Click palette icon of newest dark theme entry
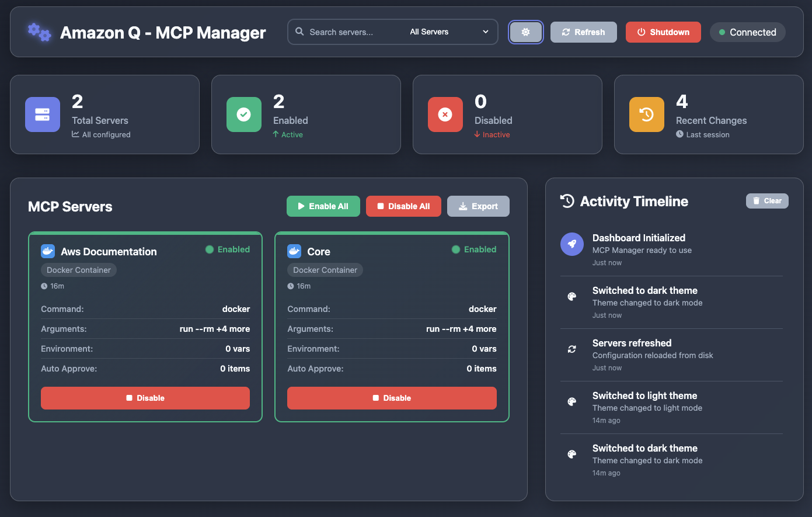 click(572, 297)
